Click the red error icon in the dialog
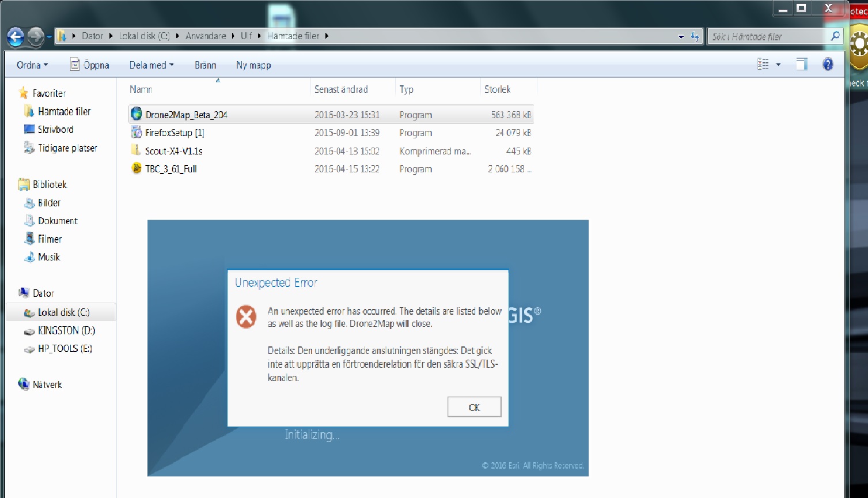This screenshot has width=868, height=498. coord(246,317)
